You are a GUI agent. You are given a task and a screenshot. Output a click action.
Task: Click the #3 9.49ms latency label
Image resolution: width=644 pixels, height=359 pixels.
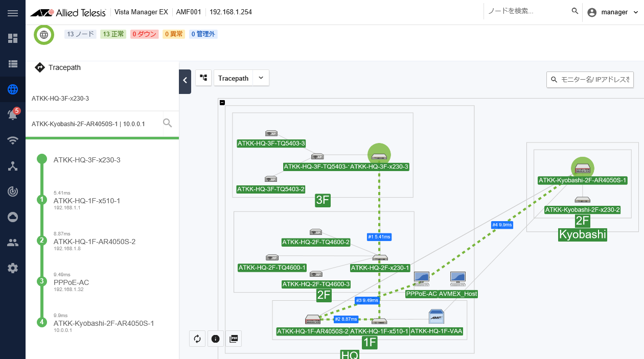(x=367, y=300)
